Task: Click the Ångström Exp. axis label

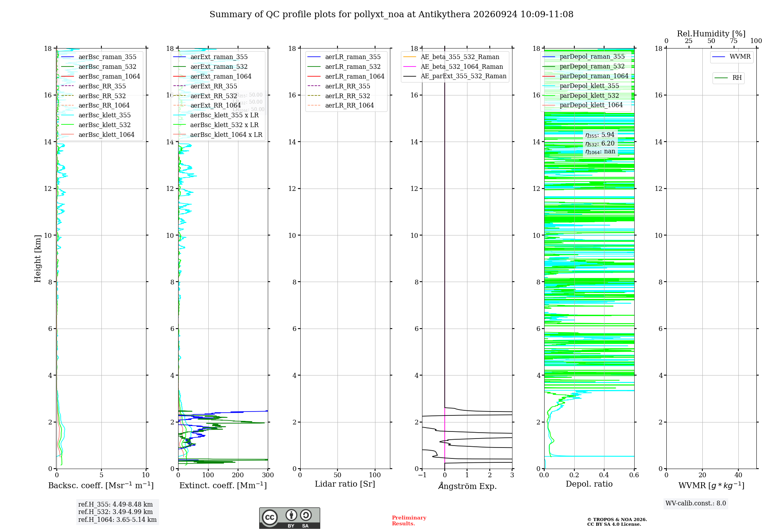Action: coord(467,486)
